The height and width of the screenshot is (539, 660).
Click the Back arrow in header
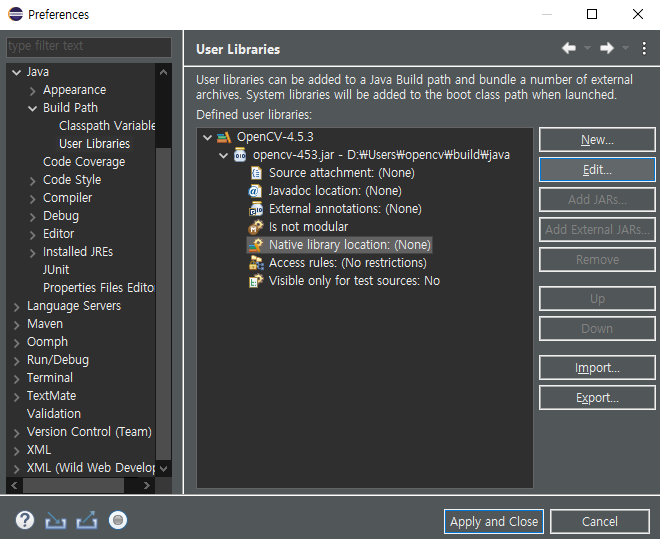coord(569,48)
